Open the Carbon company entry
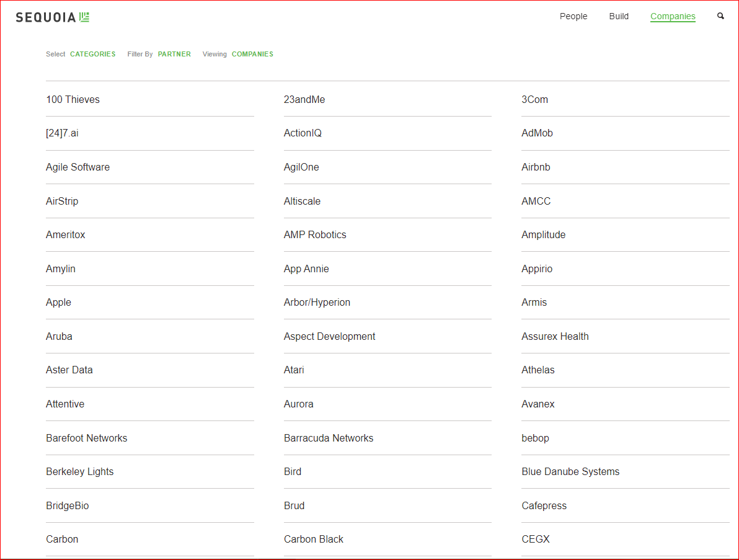The height and width of the screenshot is (560, 739). [62, 539]
